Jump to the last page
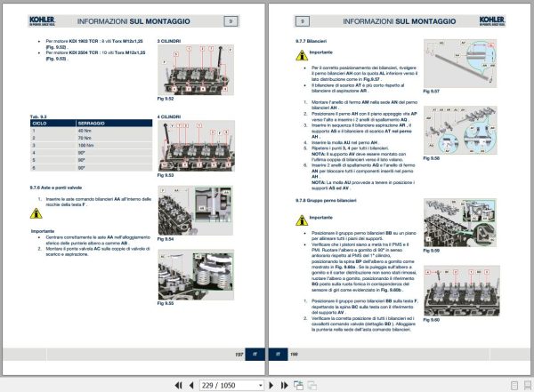Screen dimensions: 534x392 285,385
